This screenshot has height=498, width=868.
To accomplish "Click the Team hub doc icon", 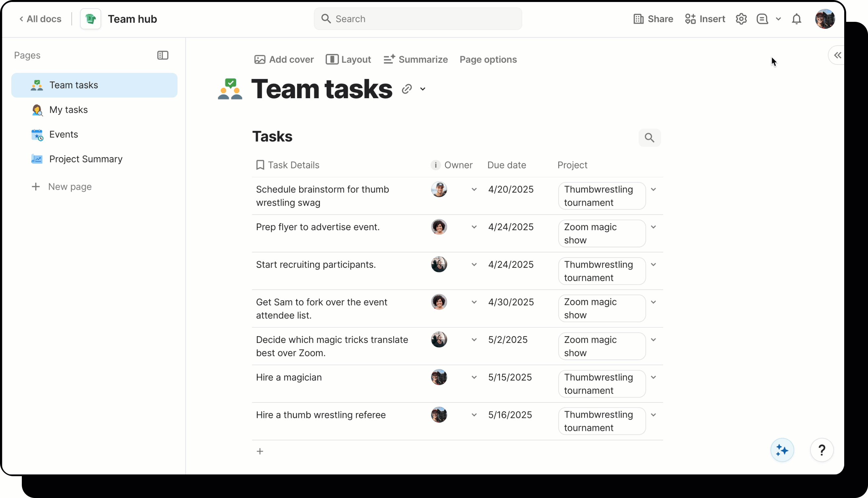I will coord(91,19).
